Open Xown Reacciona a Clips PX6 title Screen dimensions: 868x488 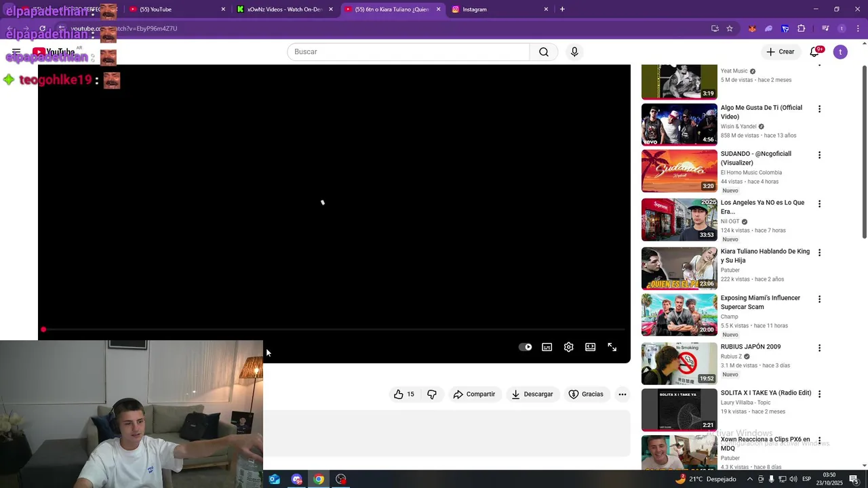(765, 444)
